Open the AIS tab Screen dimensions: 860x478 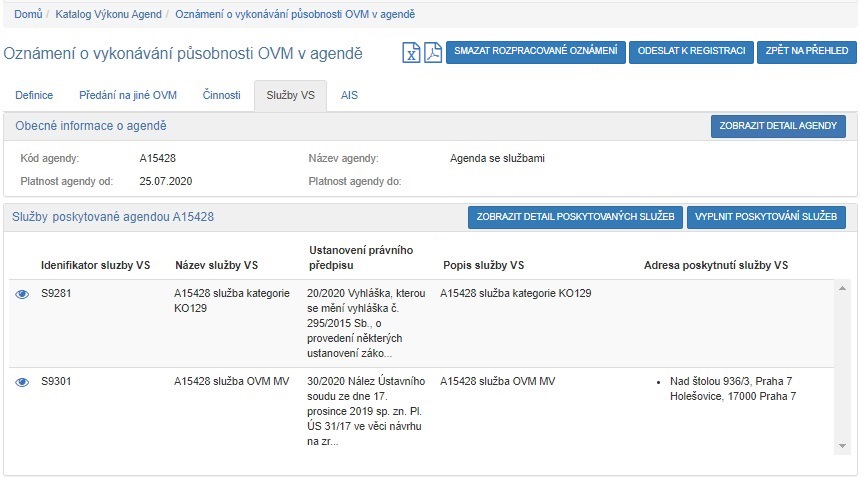[349, 95]
